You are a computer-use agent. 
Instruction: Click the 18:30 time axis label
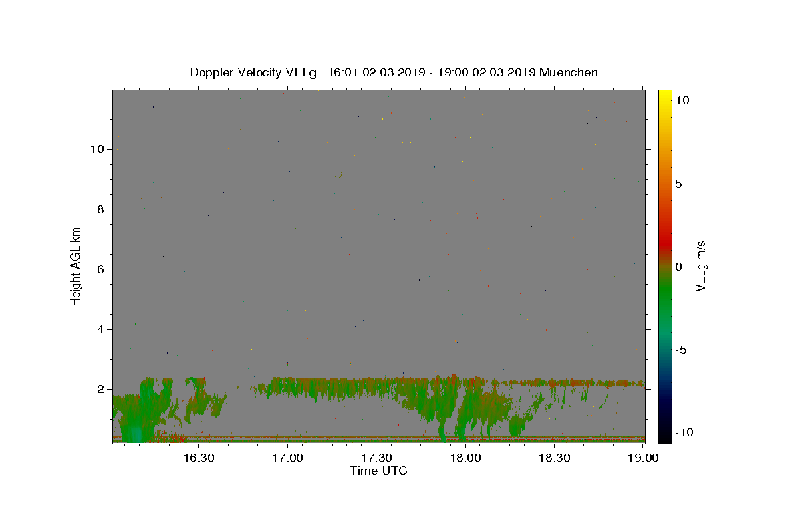coord(555,458)
